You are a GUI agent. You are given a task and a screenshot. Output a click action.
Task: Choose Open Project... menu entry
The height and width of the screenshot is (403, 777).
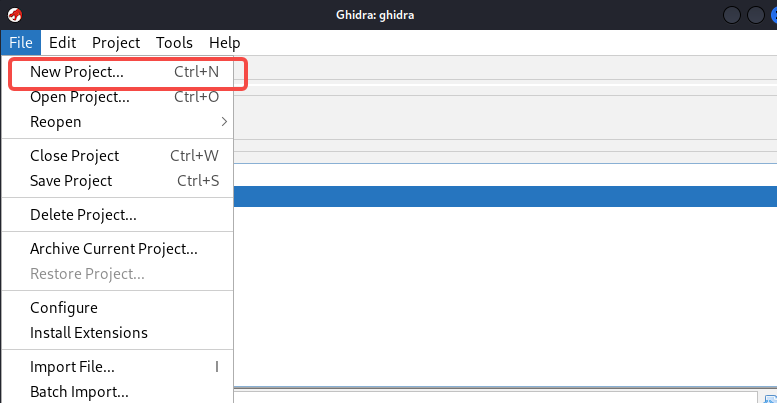point(117,97)
